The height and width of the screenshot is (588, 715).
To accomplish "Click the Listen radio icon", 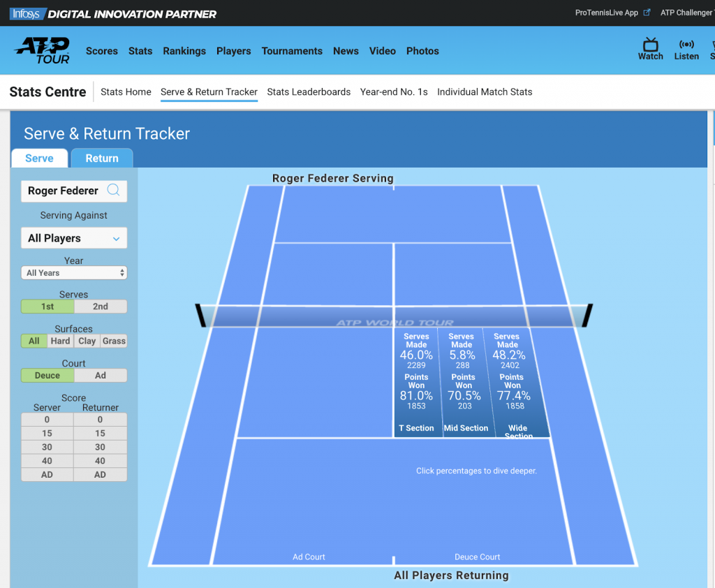I will pyautogui.click(x=686, y=44).
